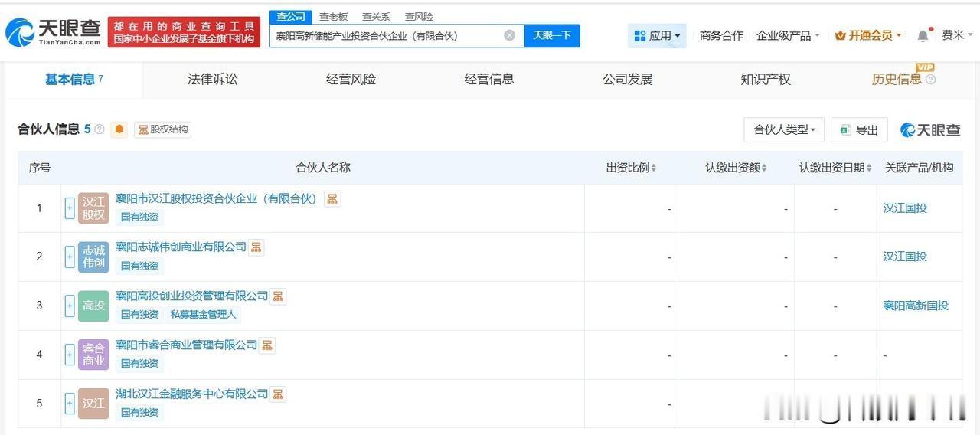Select the 查老板 search tab
Screen dimensions: 980x435
(x=333, y=16)
